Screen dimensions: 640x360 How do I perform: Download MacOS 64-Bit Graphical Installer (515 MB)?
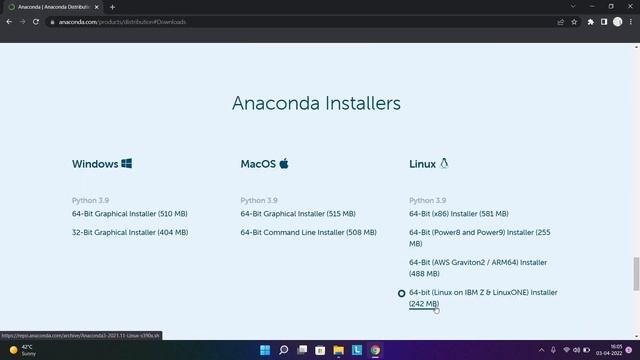[x=298, y=214]
